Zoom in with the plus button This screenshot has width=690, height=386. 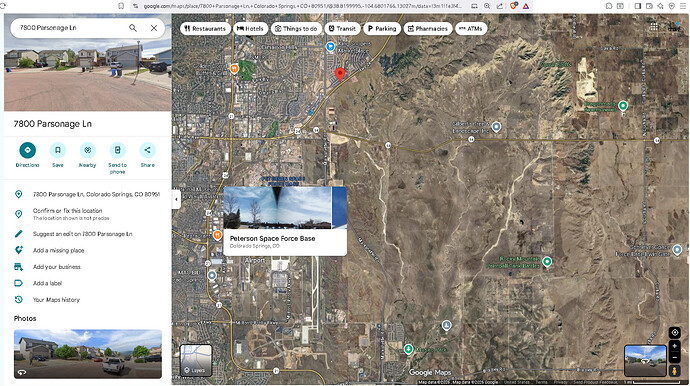674,346
